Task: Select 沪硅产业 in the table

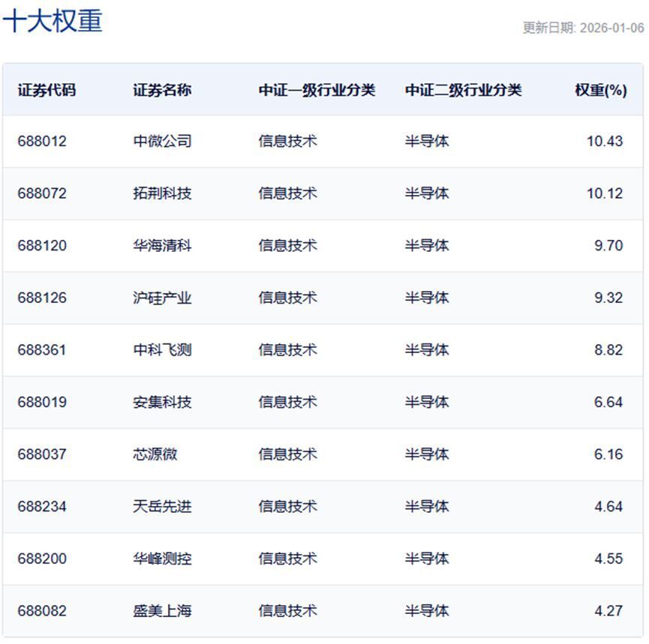Action: pos(161,297)
